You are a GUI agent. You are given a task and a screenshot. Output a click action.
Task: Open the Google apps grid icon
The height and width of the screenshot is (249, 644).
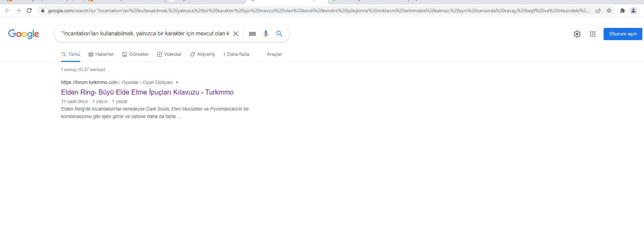(593, 34)
